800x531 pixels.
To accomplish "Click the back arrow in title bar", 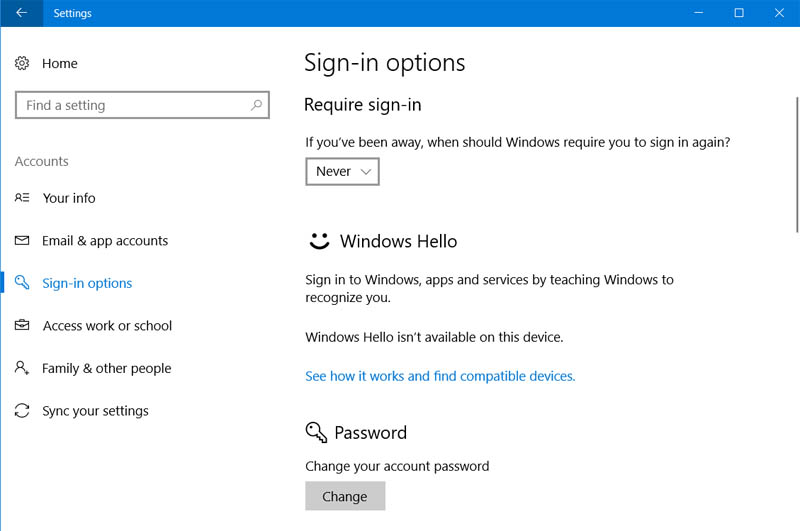I will (x=21, y=13).
